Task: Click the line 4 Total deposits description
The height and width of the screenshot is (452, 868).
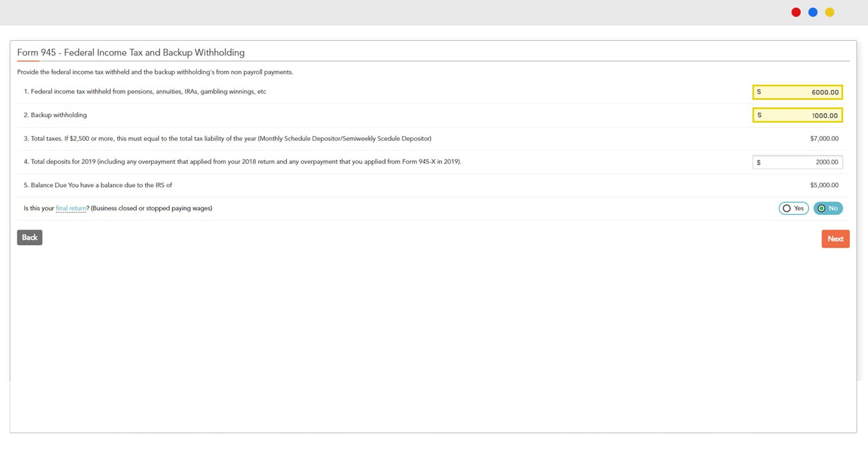Action: [x=242, y=162]
